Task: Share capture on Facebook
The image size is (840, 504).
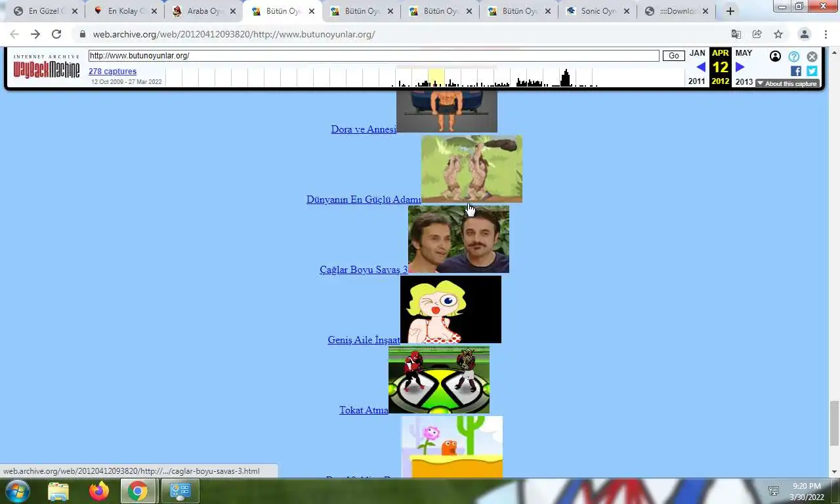Action: point(796,71)
